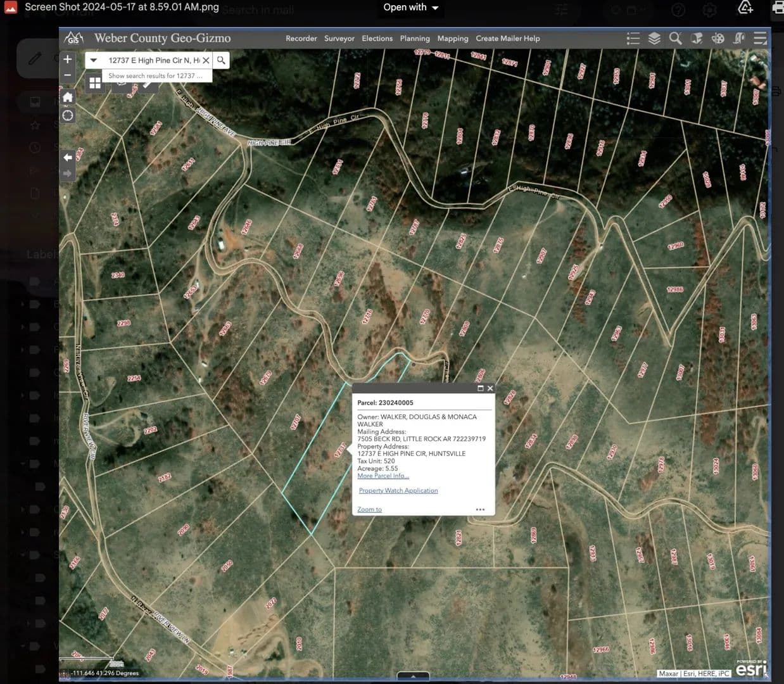Open the 'Open with' dropdown

411,8
